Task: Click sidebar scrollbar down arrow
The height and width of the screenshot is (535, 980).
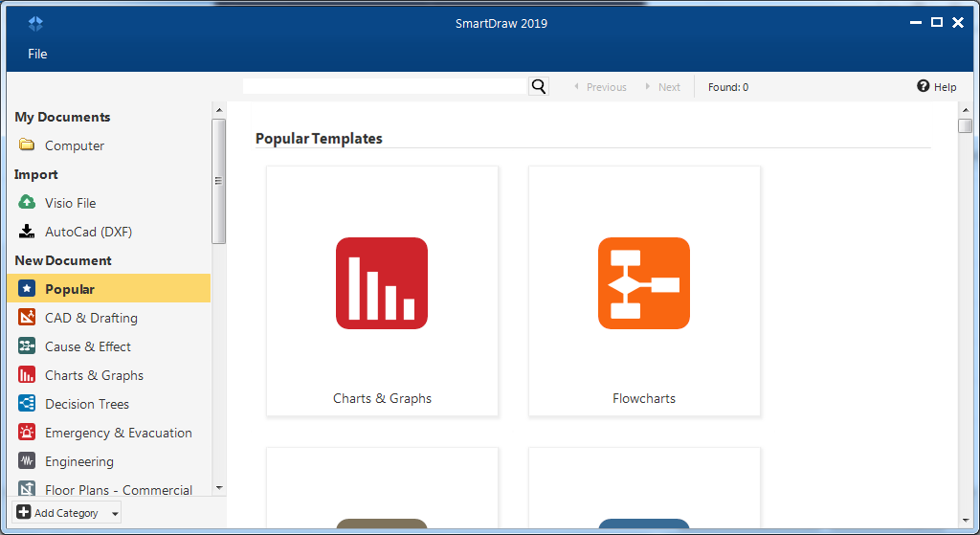Action: tap(219, 488)
